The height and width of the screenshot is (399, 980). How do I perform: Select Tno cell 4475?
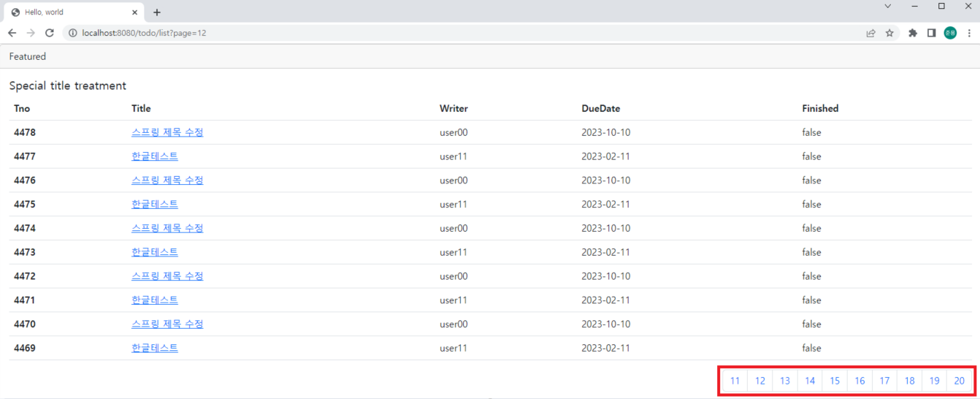click(25, 205)
